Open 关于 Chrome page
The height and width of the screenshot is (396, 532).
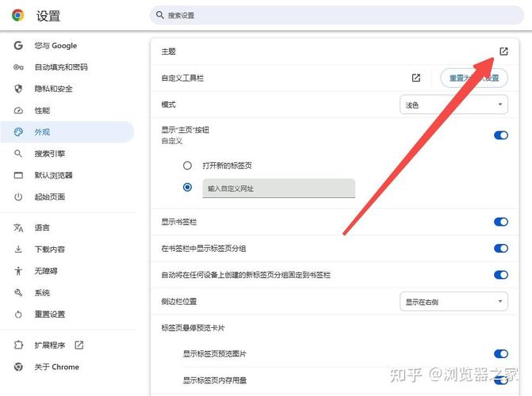pyautogui.click(x=68, y=367)
